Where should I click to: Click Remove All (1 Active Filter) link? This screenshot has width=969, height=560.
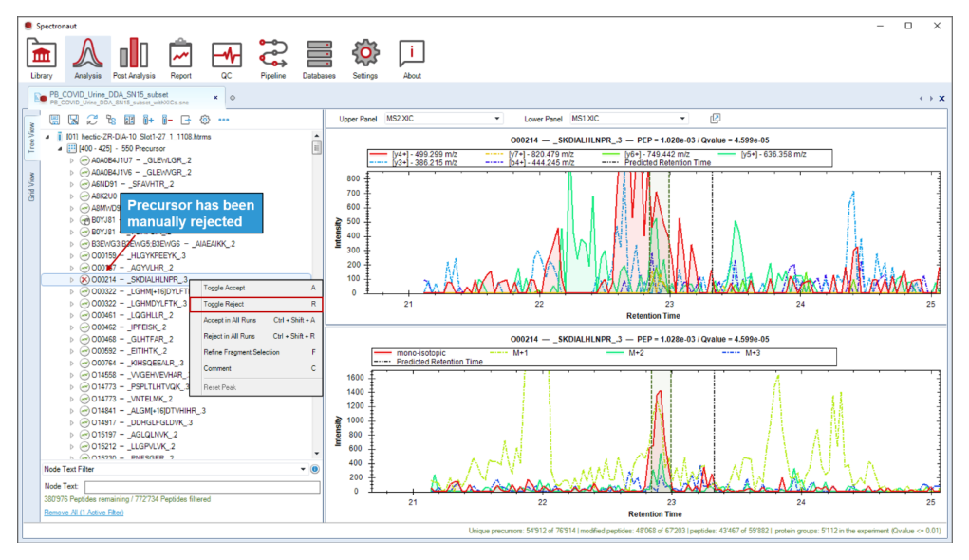84,513
